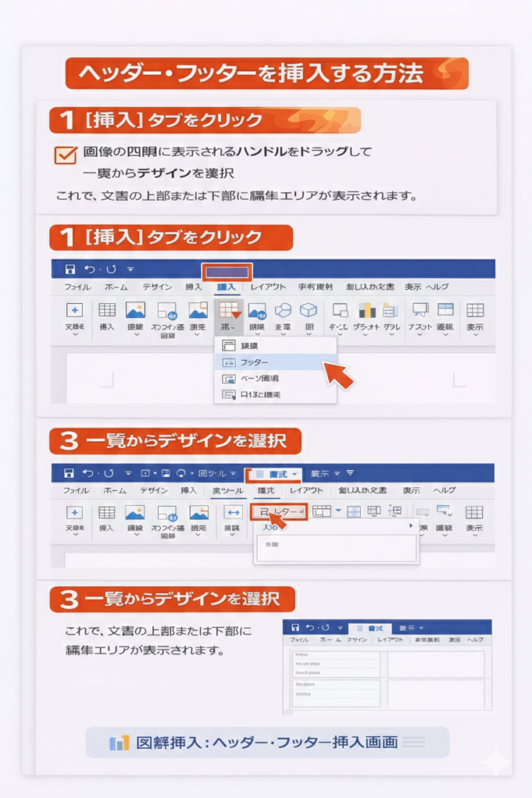This screenshot has height=798, width=532.
Task: Click Redo in the middle Word window's title bar
Action: pos(109,473)
